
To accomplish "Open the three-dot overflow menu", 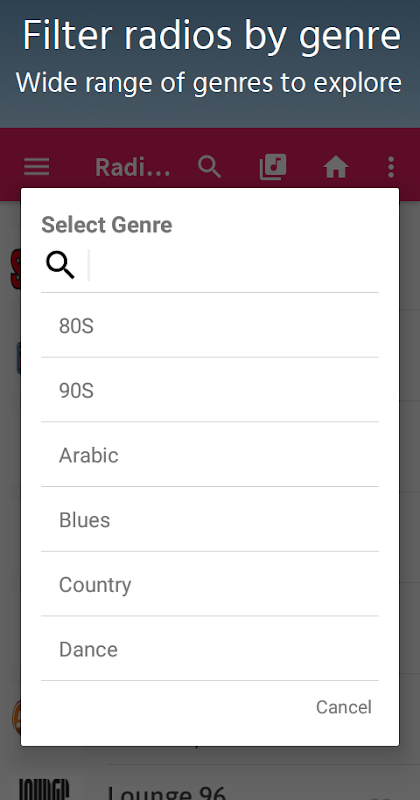I will (x=391, y=167).
